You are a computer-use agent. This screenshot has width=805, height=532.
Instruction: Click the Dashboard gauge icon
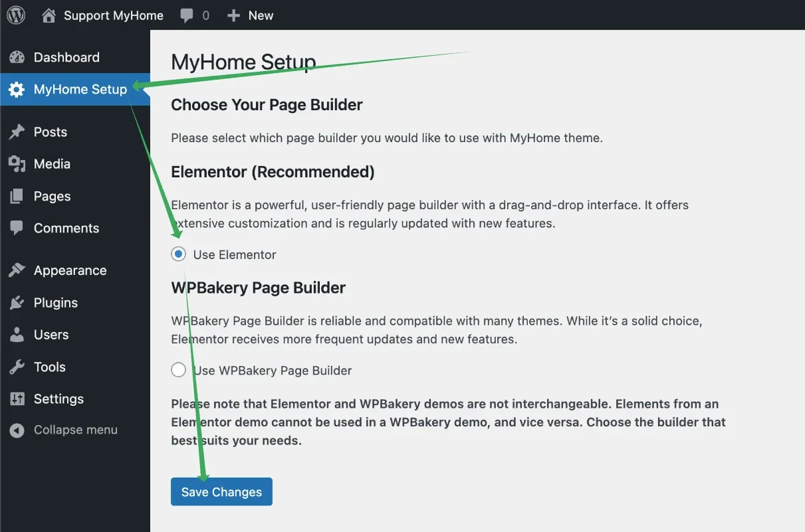(x=17, y=58)
